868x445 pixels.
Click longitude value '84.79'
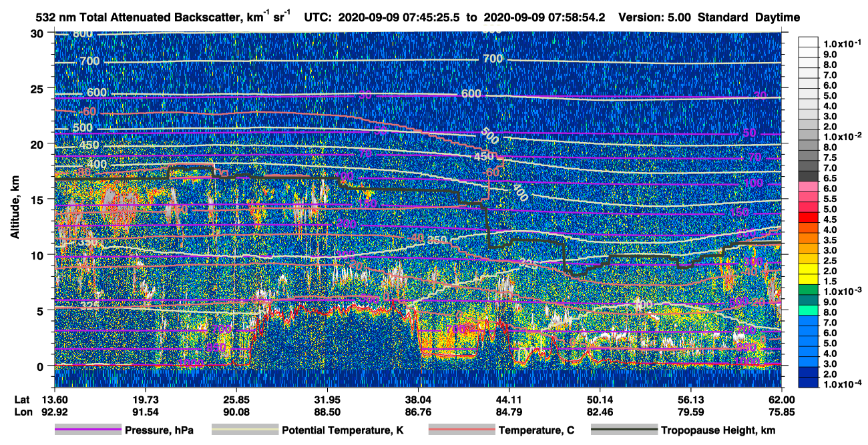coord(509,412)
